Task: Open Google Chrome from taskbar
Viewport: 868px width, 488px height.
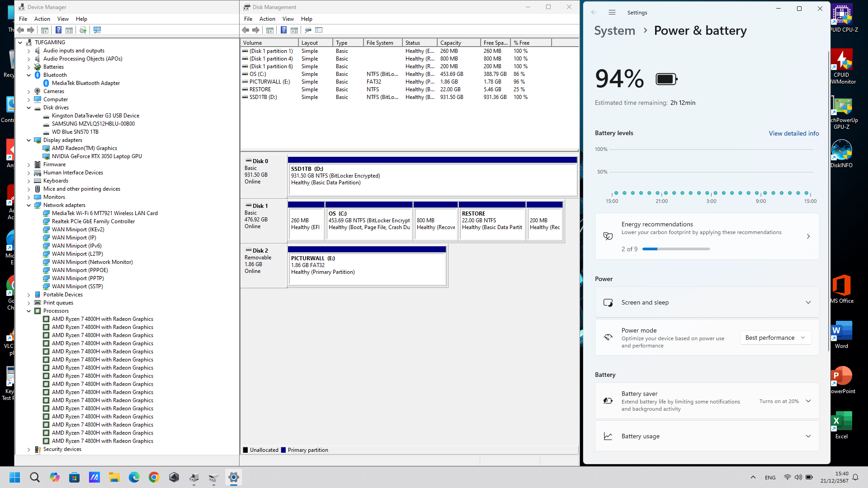Action: tap(154, 477)
